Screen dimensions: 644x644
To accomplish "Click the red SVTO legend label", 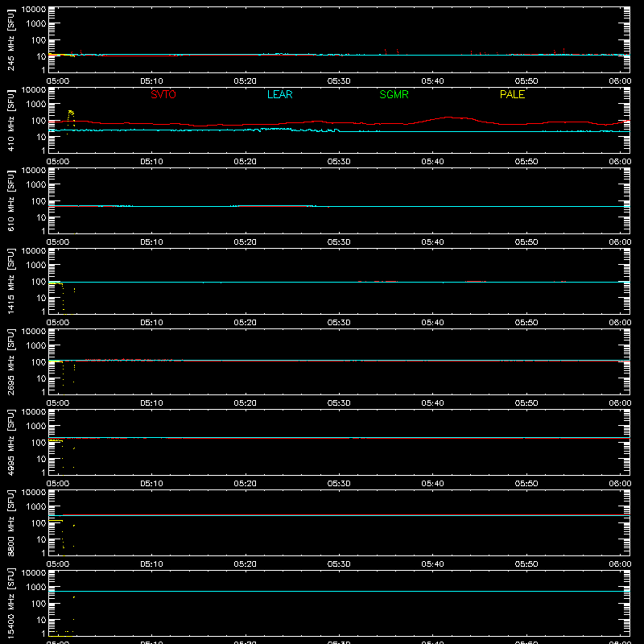I will (x=163, y=94).
